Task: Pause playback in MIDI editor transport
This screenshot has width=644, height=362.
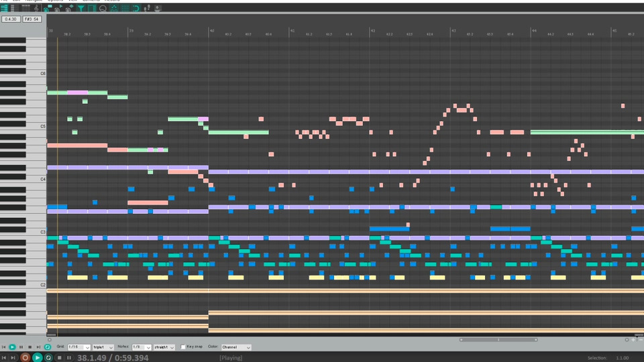Action: tap(21, 347)
